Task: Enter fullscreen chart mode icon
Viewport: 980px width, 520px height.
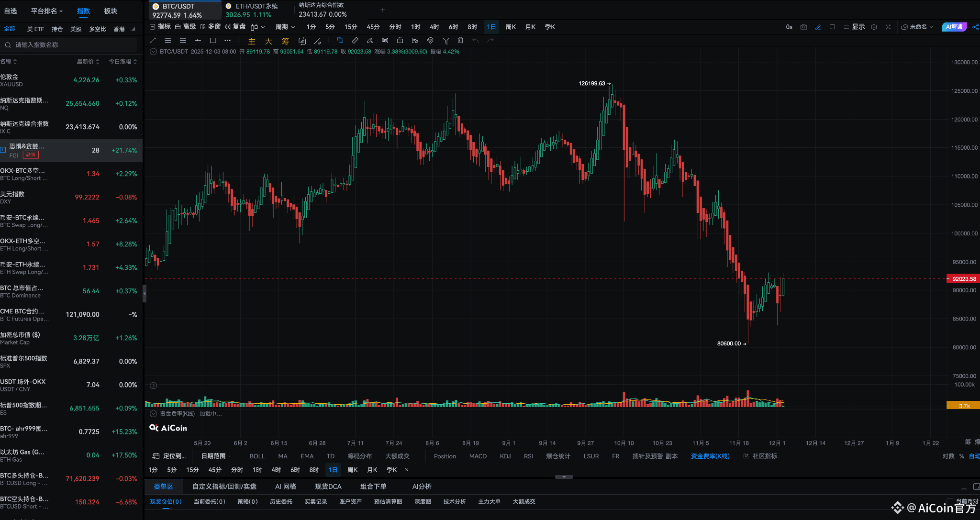Action: [x=888, y=27]
